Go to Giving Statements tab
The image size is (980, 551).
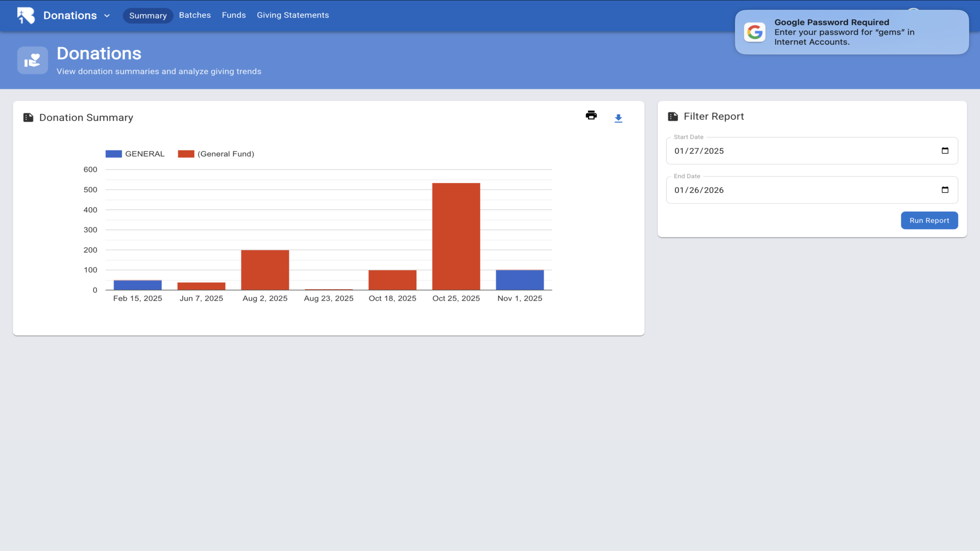tap(292, 15)
